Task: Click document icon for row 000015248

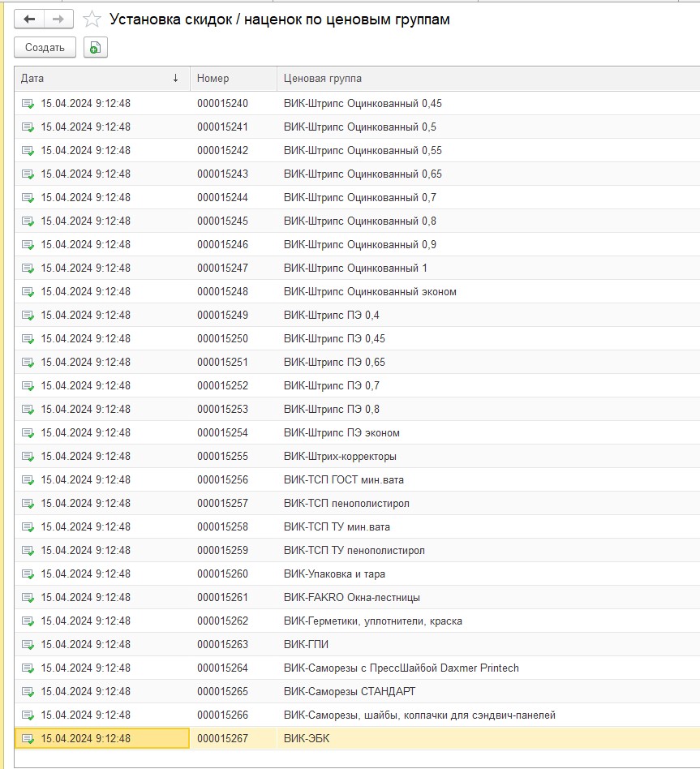Action: coord(28,292)
